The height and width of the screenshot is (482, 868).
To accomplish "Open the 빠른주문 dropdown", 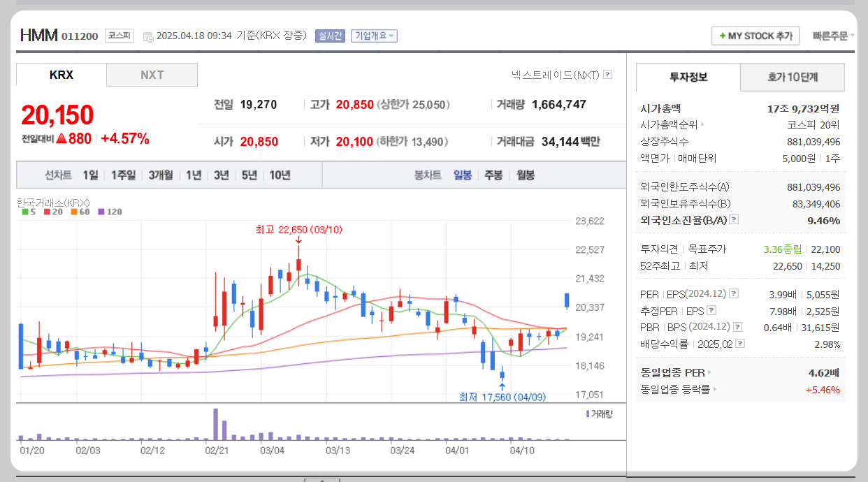I will pos(834,36).
